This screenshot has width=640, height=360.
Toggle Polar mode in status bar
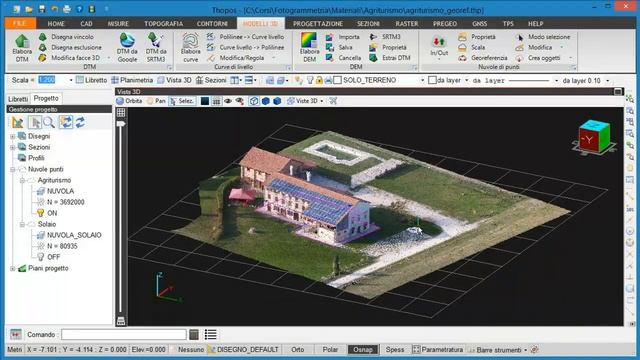click(330, 349)
